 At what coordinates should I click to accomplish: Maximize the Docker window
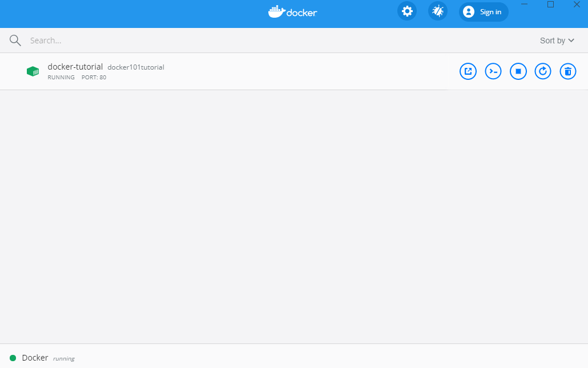(550, 4)
